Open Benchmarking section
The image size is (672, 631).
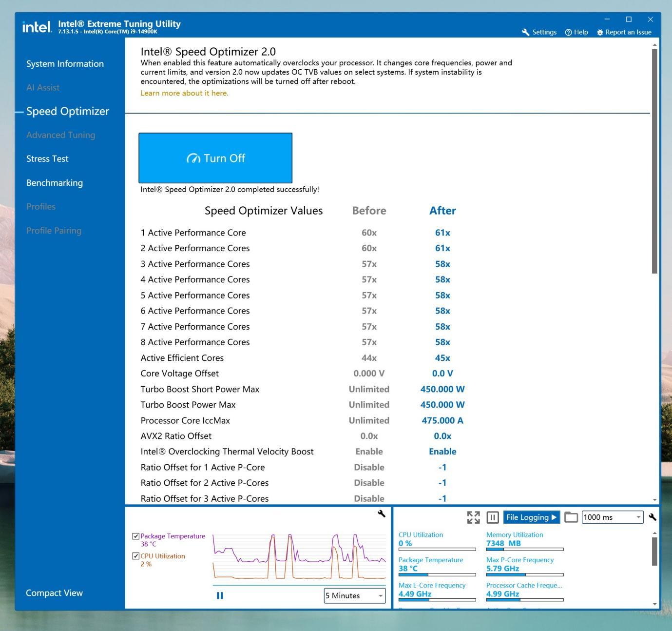(x=55, y=183)
